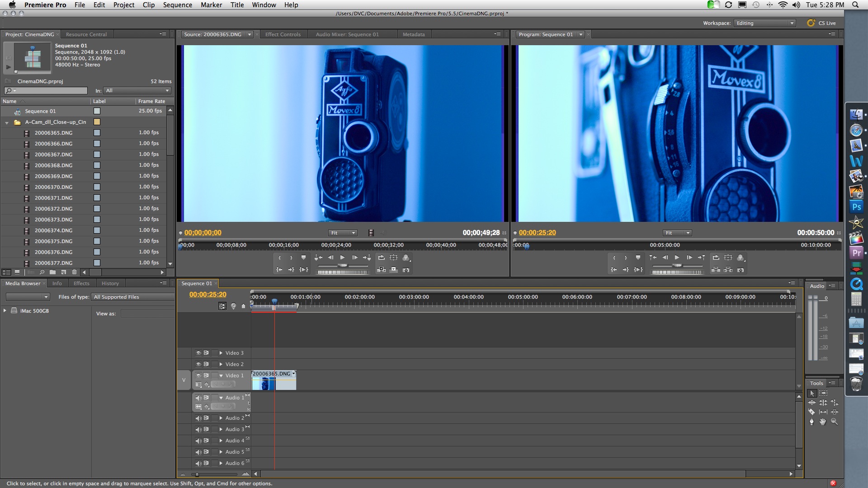
Task: Open Resource Central tab
Action: (x=86, y=34)
